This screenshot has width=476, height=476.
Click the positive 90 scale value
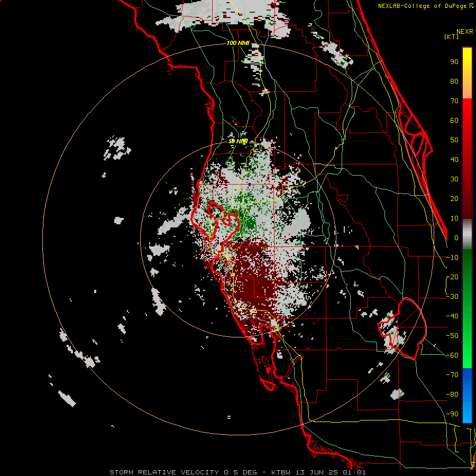tap(454, 62)
